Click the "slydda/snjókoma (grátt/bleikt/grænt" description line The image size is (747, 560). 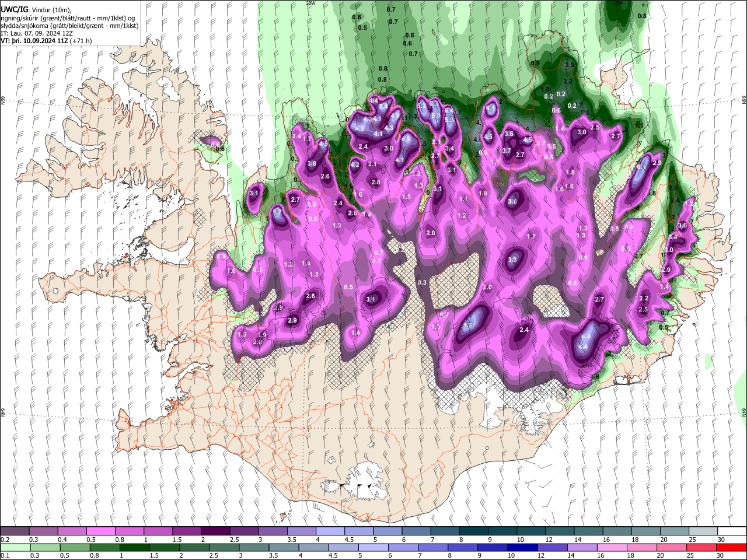click(x=69, y=26)
